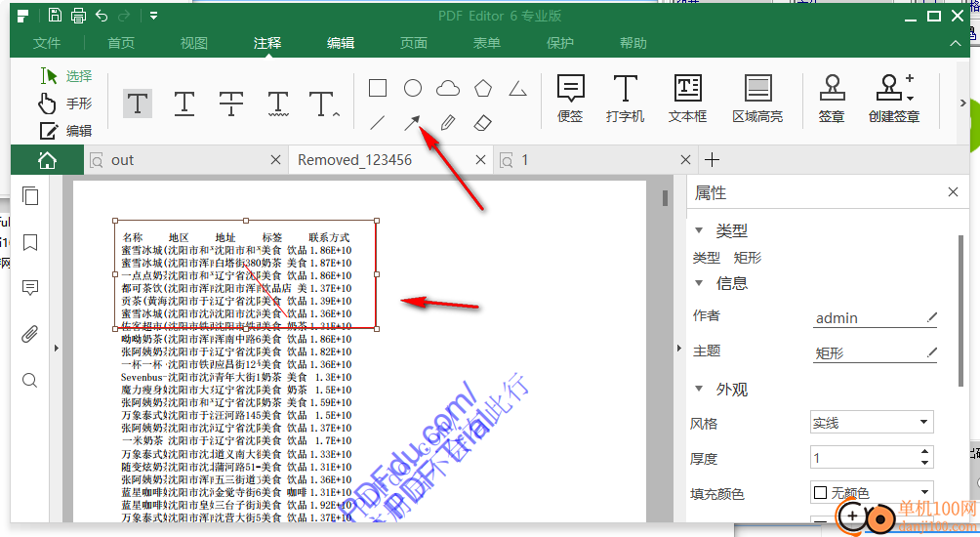Close the out document tab
This screenshot has width=980, height=537.
pyautogui.click(x=275, y=160)
